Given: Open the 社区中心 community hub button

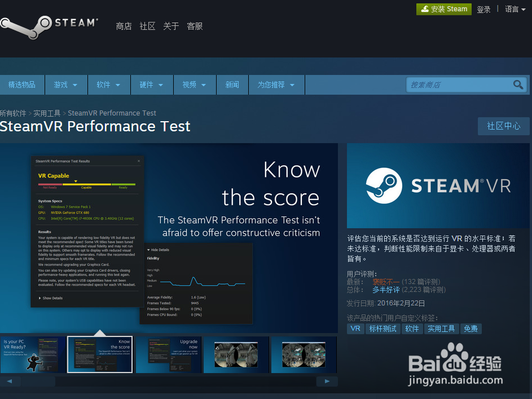Looking at the screenshot, I should (503, 126).
